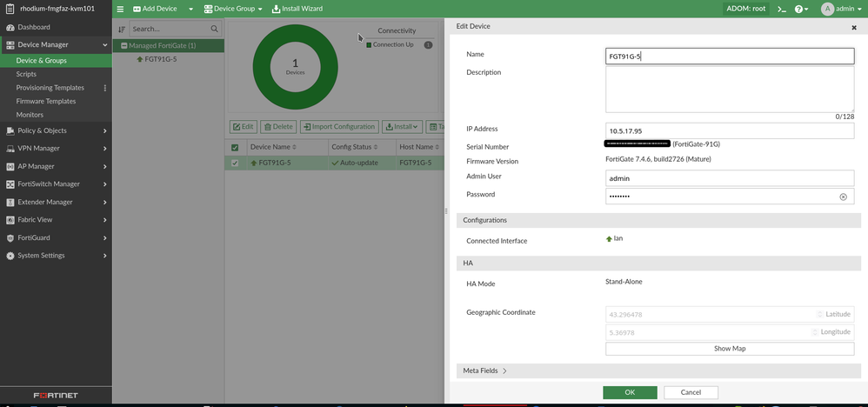
Task: Click the Extender Manager icon
Action: tap(10, 202)
